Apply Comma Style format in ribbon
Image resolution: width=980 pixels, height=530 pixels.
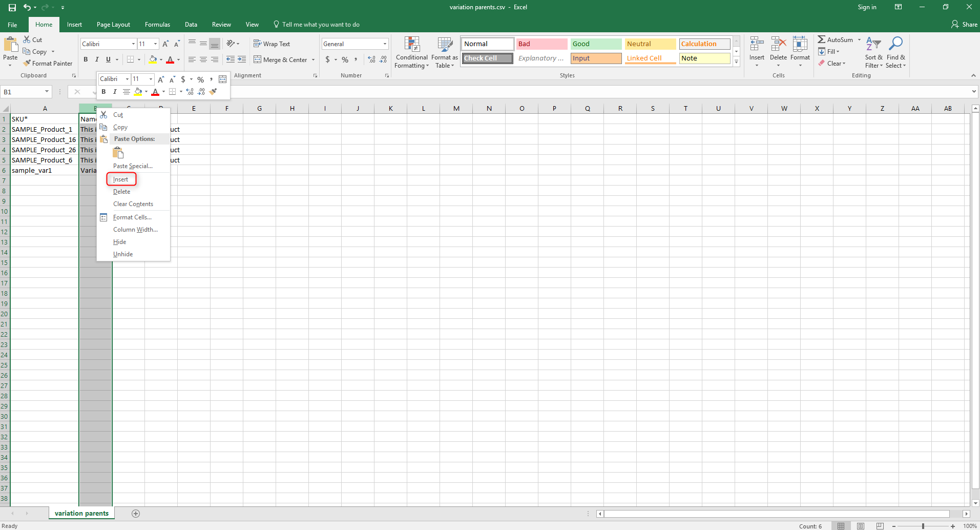click(x=356, y=60)
